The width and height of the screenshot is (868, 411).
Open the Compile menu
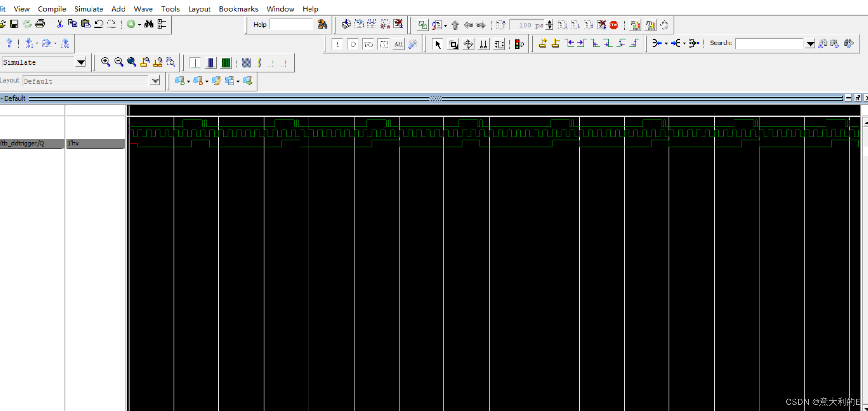(x=52, y=9)
